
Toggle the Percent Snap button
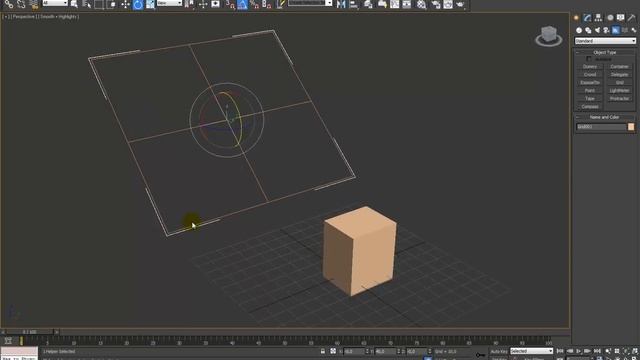[255, 4]
